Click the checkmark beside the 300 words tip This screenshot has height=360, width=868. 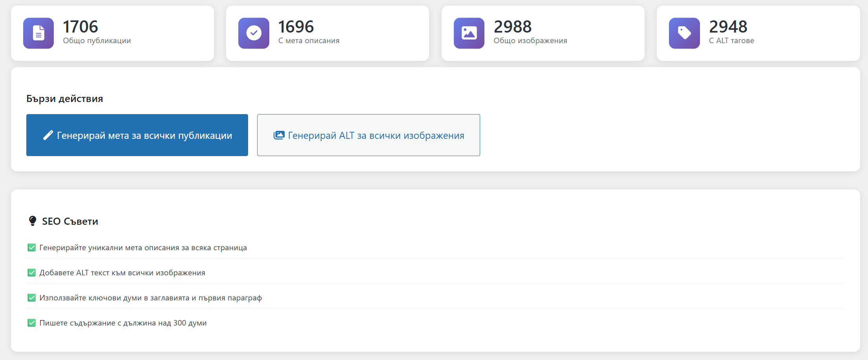[x=32, y=323]
